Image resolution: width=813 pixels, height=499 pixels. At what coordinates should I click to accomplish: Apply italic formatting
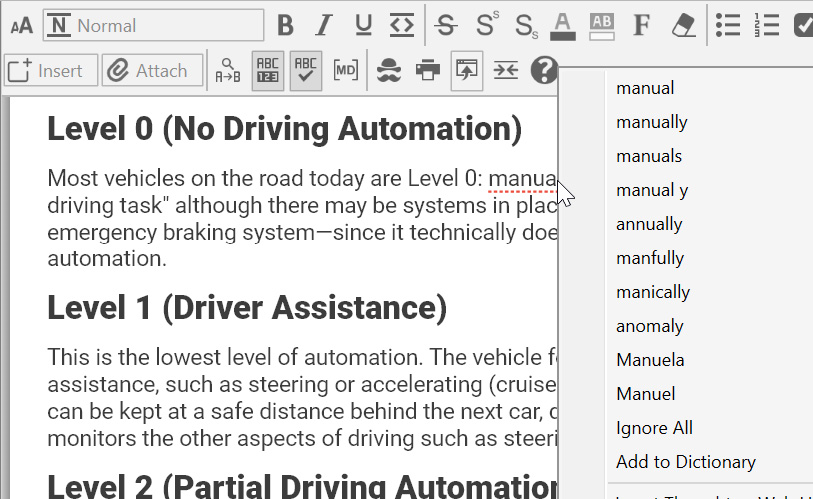point(324,25)
